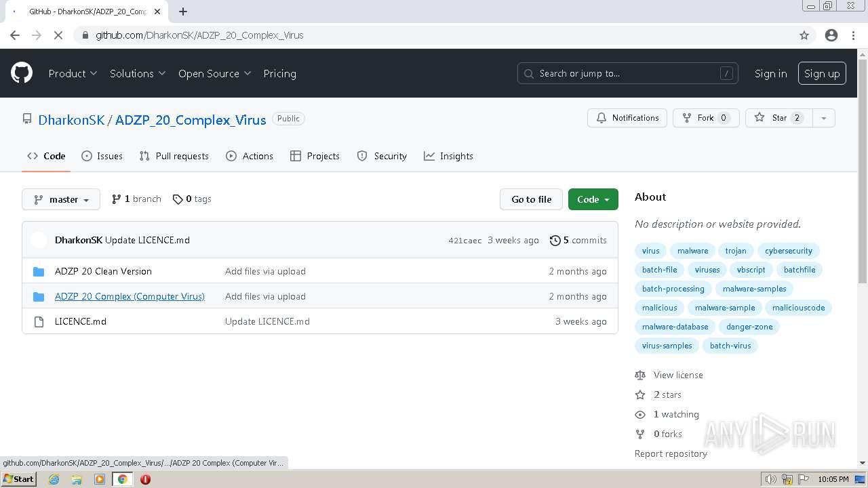Click the Sign up button

tap(822, 73)
